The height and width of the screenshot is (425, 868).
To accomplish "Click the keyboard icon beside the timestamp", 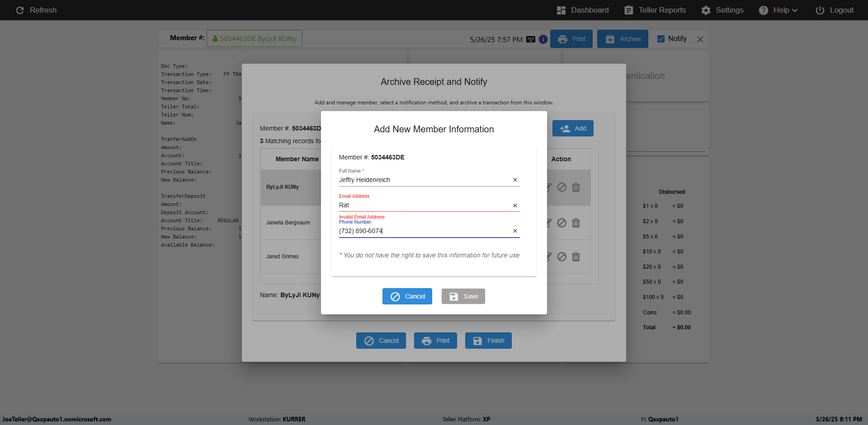I will tap(531, 39).
